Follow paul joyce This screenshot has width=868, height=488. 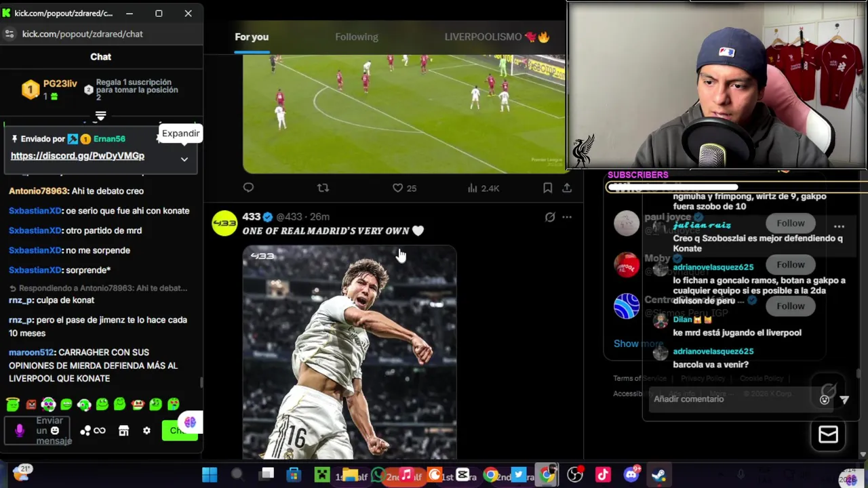point(791,223)
